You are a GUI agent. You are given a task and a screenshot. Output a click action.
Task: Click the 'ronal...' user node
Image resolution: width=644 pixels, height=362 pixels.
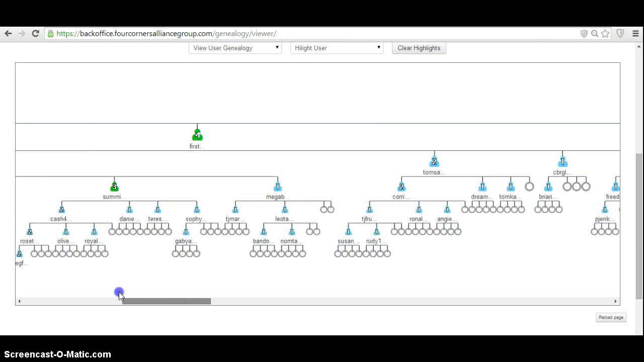pos(419,209)
